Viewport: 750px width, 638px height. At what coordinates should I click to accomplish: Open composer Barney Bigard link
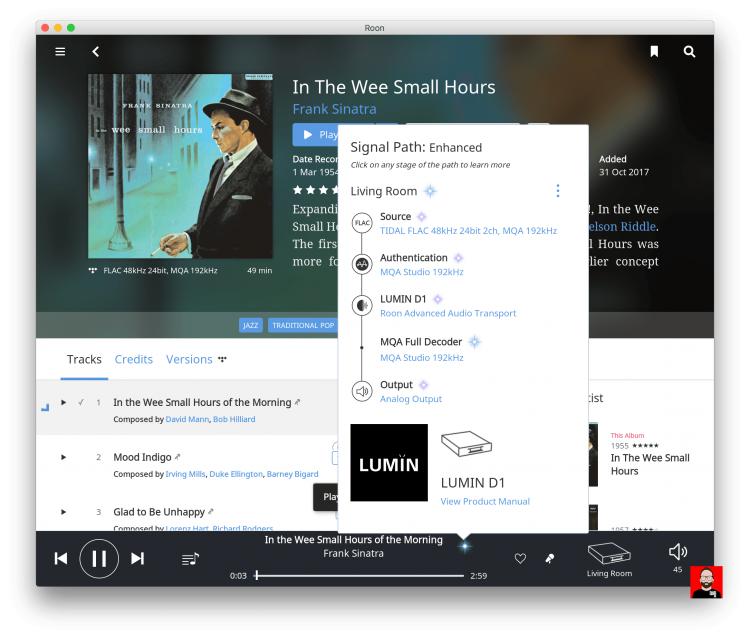(292, 474)
